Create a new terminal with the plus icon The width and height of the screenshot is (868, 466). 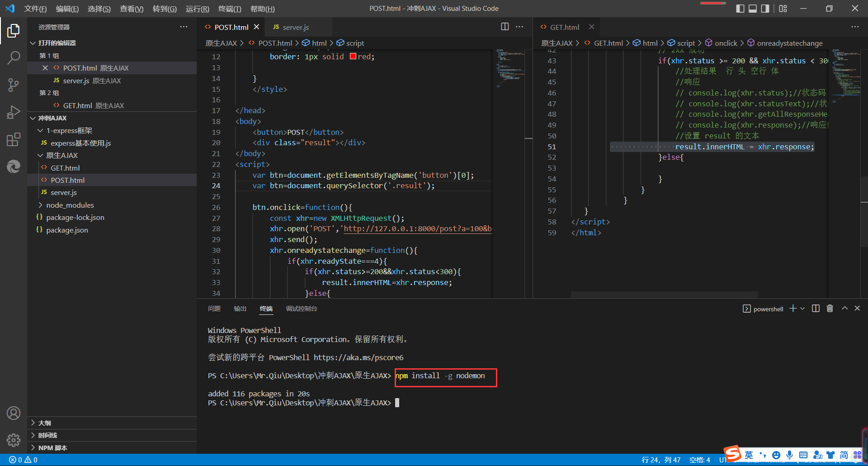792,308
